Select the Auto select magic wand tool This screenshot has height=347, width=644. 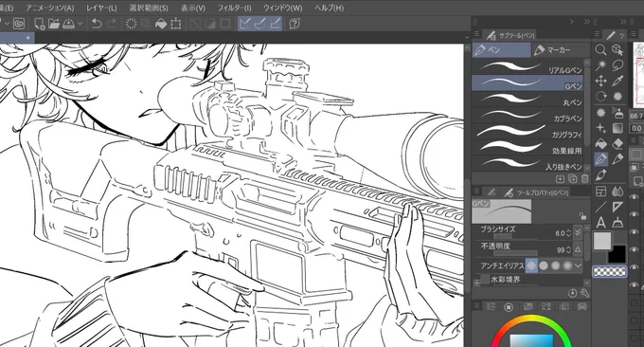point(600,65)
